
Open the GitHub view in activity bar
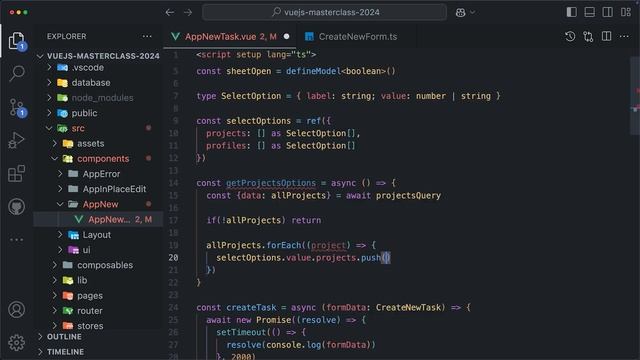coord(16,207)
